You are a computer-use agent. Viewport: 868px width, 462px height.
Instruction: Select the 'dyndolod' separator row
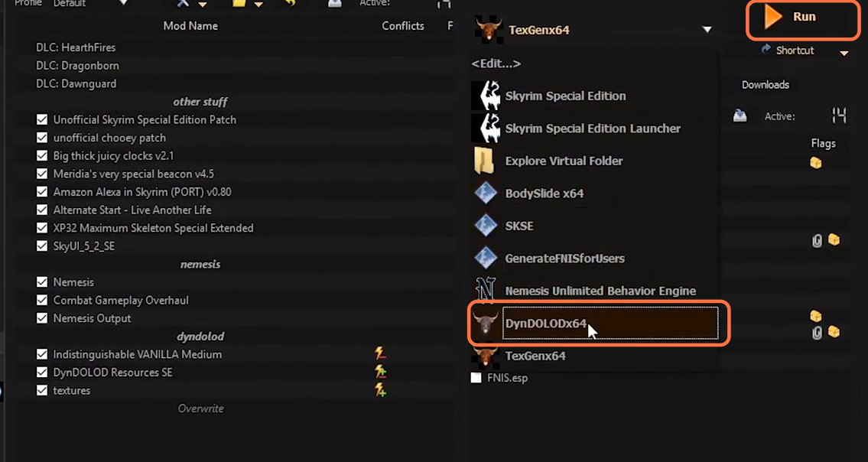(x=200, y=337)
